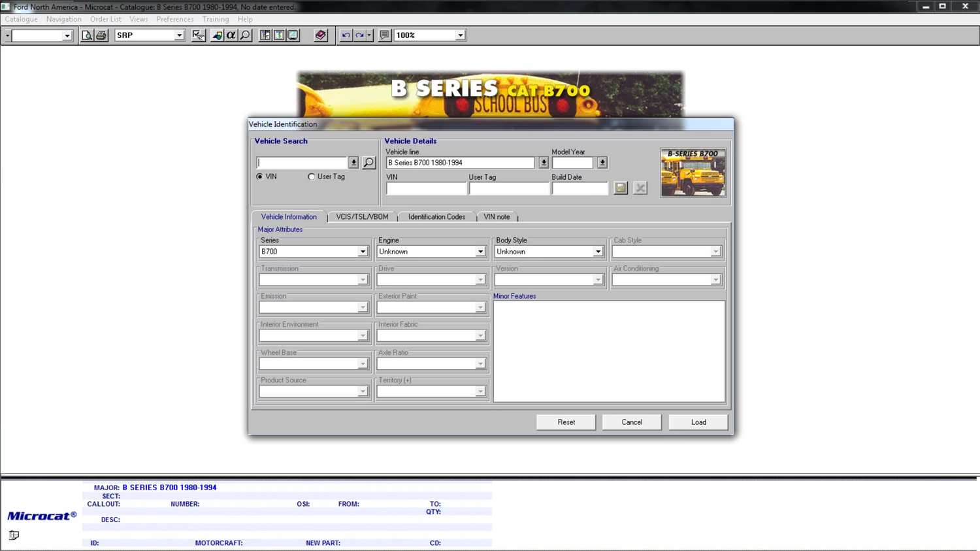Open the Body Style dropdown
The height and width of the screenshot is (551, 980).
point(598,252)
